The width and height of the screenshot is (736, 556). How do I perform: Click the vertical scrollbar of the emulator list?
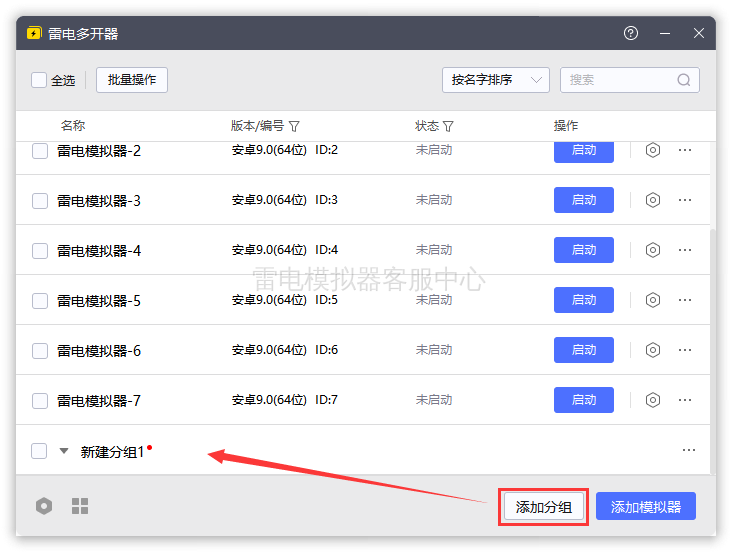click(713, 352)
